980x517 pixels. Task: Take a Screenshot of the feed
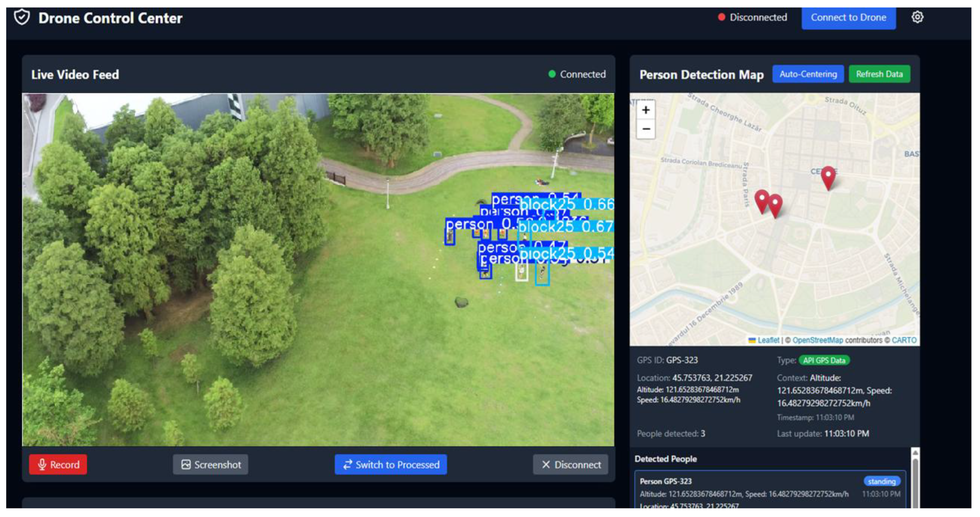pyautogui.click(x=211, y=464)
